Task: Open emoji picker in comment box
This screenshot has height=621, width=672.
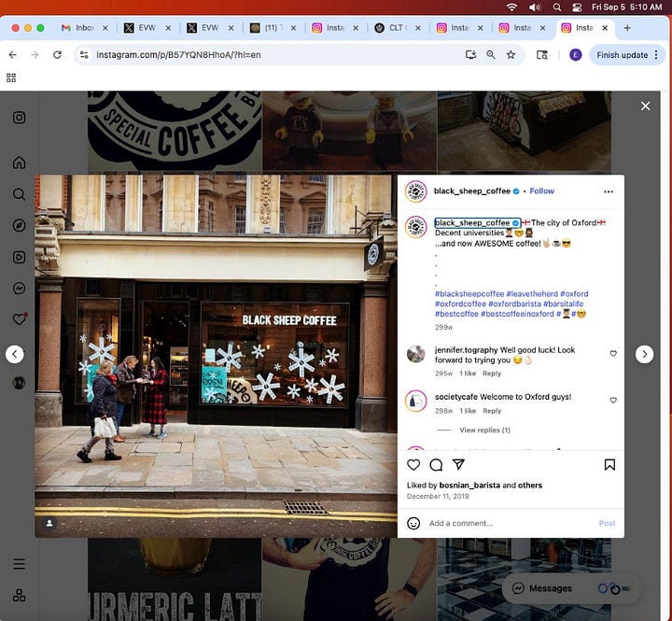Action: (413, 523)
